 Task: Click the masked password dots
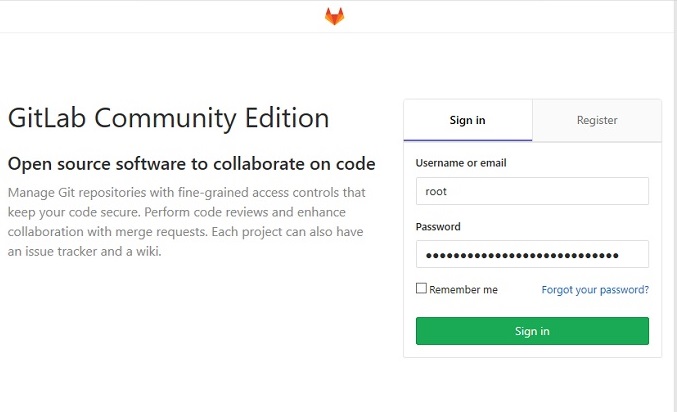click(522, 255)
